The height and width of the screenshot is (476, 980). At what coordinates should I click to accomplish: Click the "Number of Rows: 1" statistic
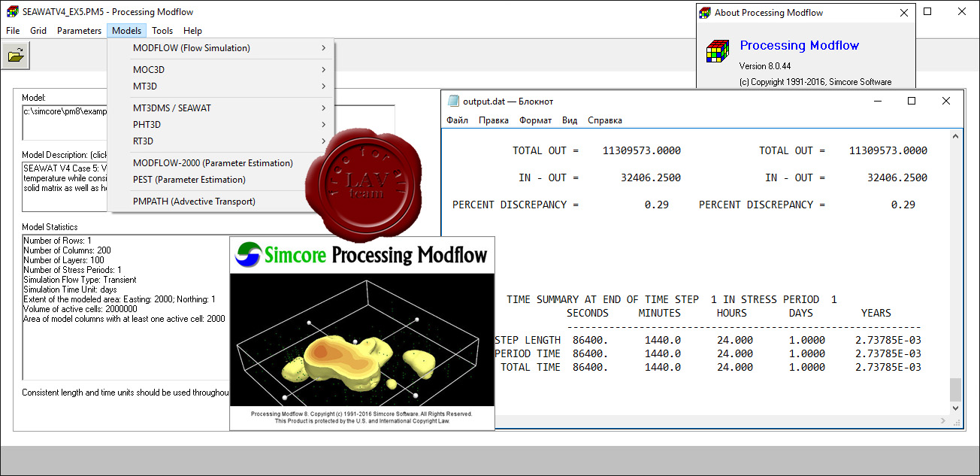(58, 241)
